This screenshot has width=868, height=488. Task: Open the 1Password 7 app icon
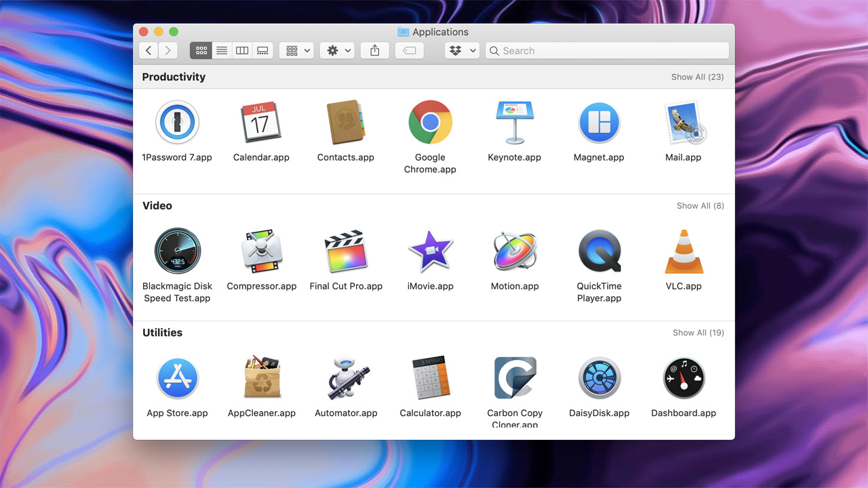click(x=177, y=123)
